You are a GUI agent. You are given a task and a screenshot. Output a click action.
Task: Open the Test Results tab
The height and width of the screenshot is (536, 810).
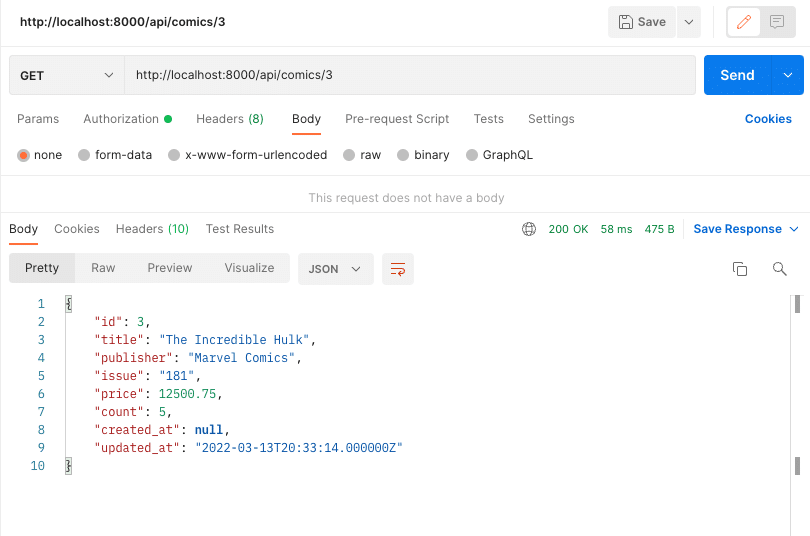(240, 229)
